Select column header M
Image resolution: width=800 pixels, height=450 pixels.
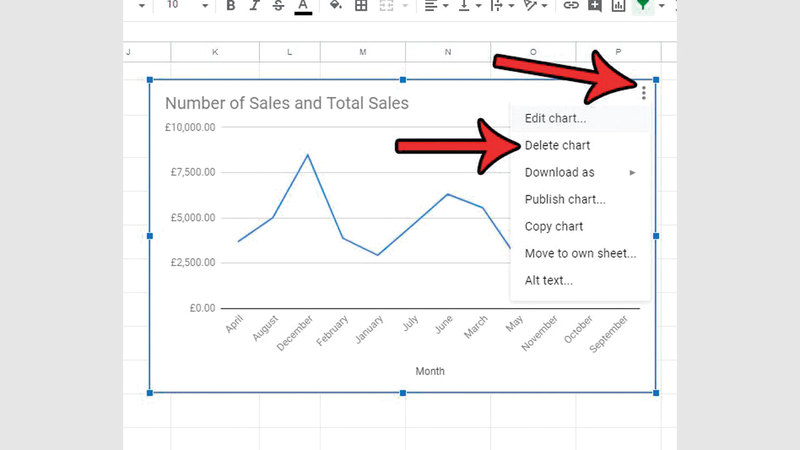(362, 52)
